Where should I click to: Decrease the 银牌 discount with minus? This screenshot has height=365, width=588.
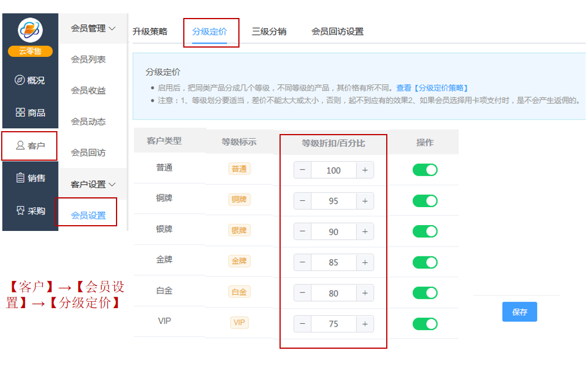click(x=302, y=232)
